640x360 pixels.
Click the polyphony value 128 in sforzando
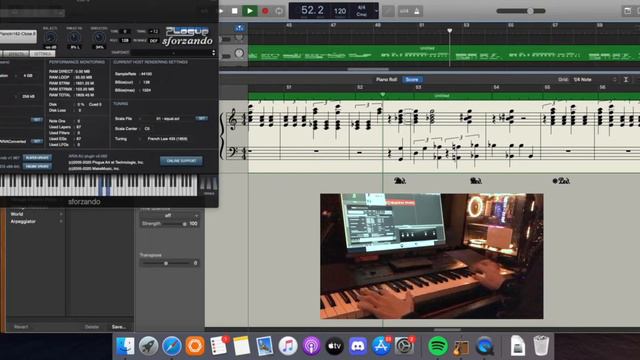pos(125,40)
